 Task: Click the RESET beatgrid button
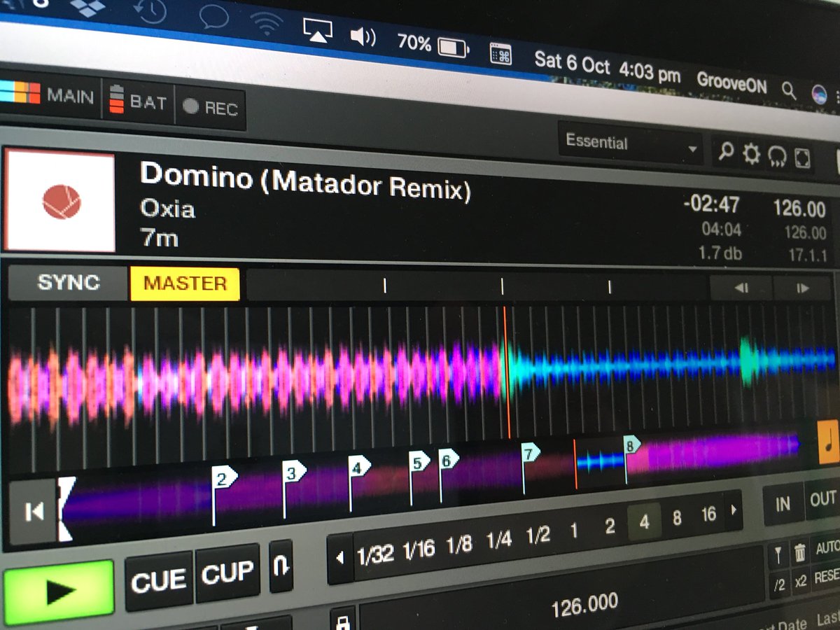coord(827,578)
